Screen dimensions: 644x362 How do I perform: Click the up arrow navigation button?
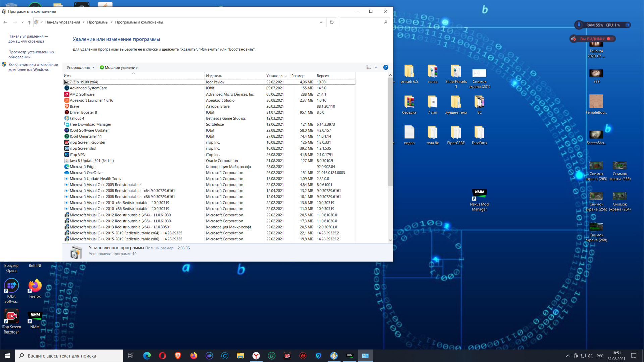[29, 22]
